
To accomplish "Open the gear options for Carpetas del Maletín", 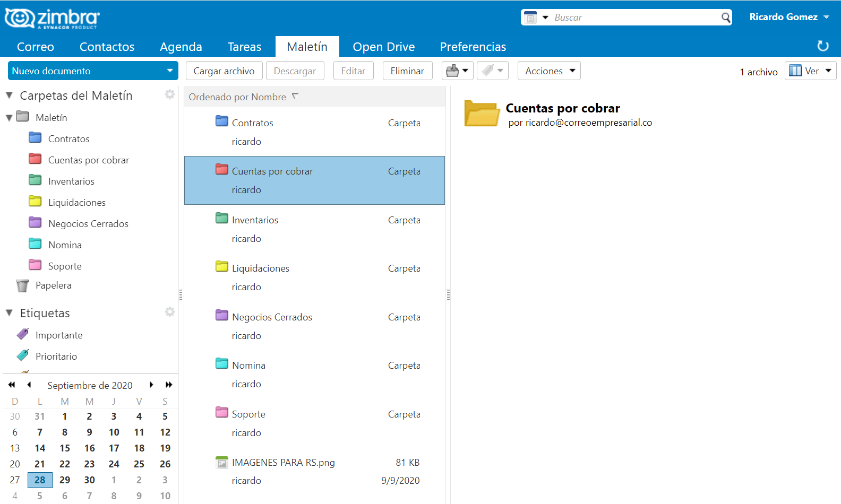I will coord(169,94).
